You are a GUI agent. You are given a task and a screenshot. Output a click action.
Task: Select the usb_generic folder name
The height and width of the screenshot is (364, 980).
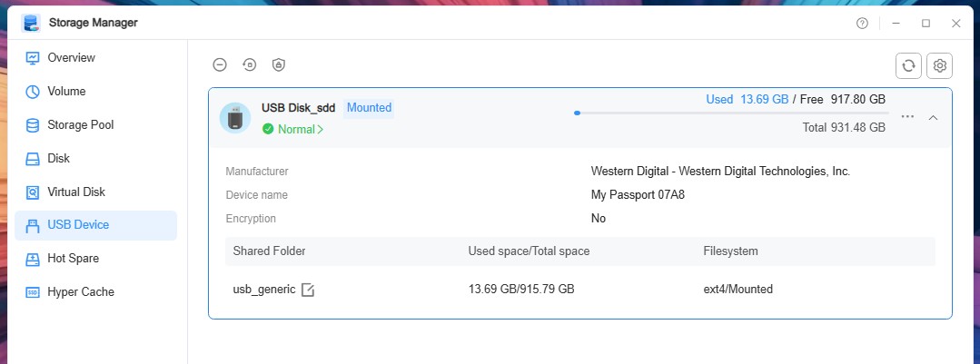click(263, 290)
